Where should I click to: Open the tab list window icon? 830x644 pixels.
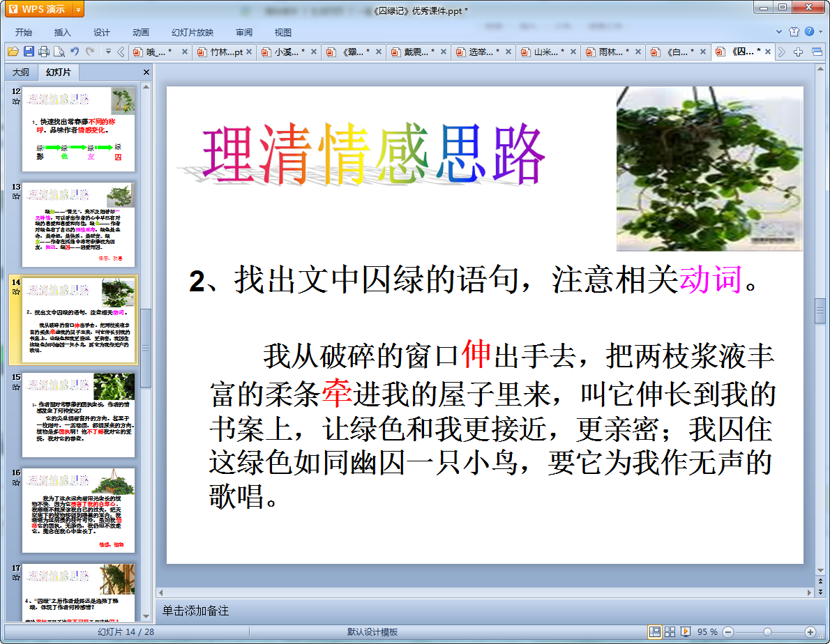(x=817, y=52)
